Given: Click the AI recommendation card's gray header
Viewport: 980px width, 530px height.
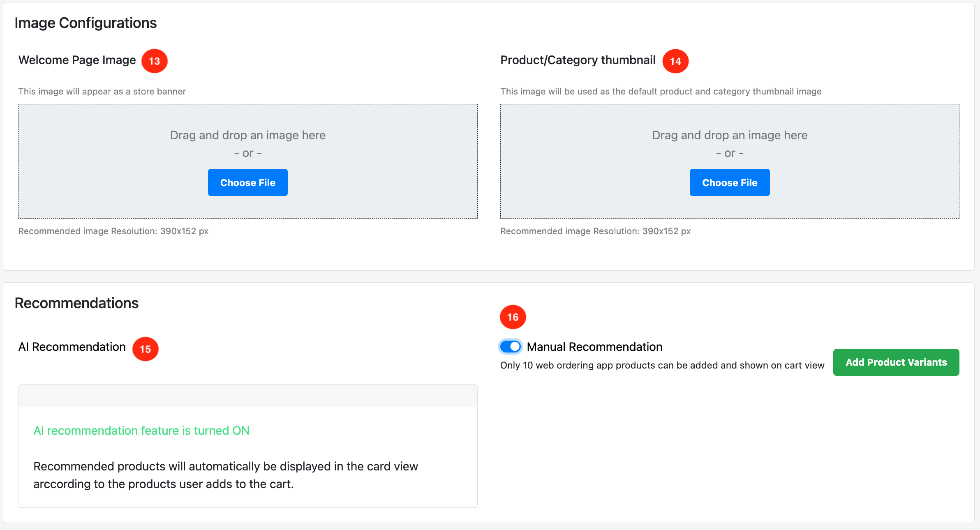Looking at the screenshot, I should [x=247, y=396].
